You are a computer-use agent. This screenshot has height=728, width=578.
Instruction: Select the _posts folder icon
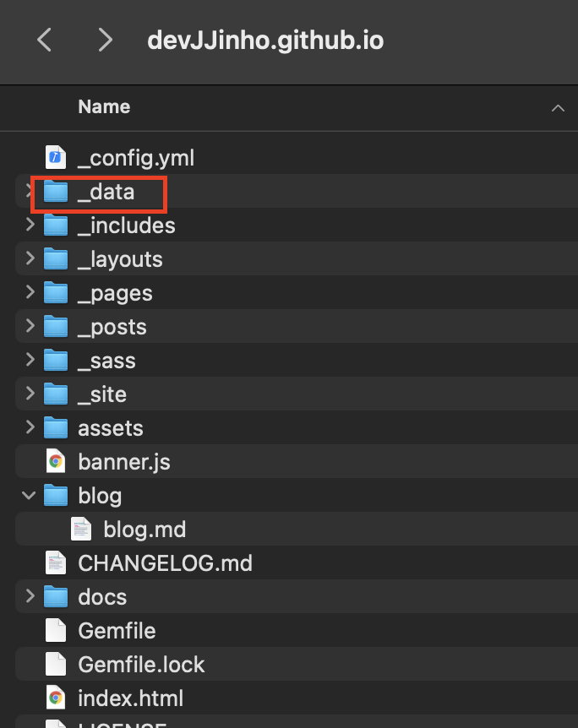[56, 327]
